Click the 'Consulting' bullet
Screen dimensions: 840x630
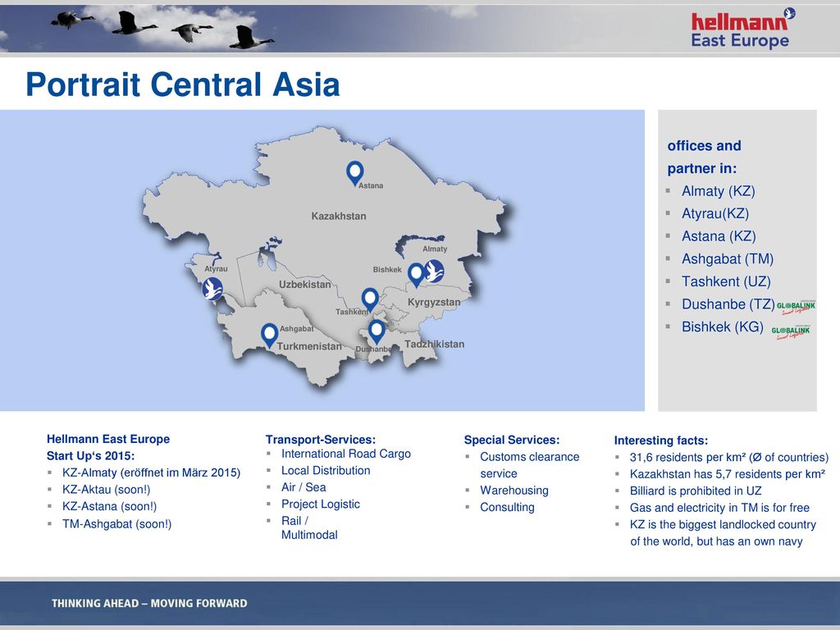(x=507, y=507)
